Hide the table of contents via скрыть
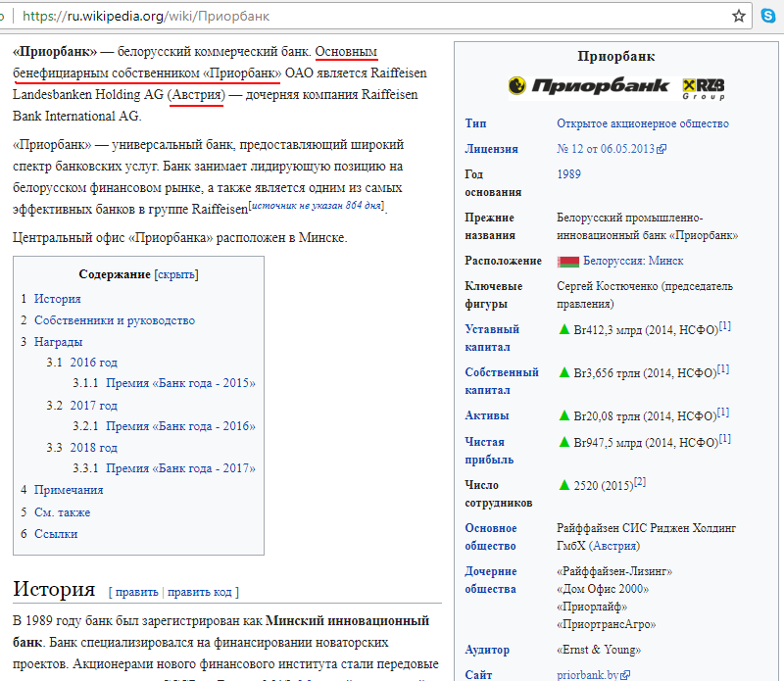The image size is (784, 681). click(x=176, y=274)
